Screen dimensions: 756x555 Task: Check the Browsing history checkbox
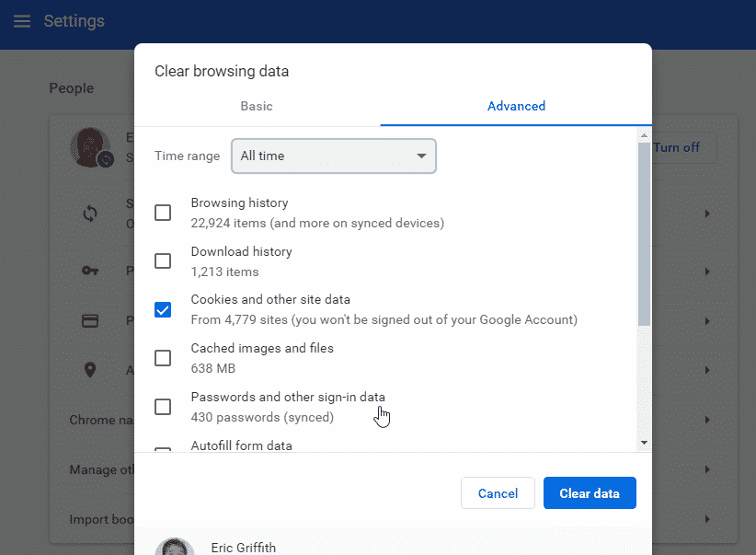coord(163,212)
